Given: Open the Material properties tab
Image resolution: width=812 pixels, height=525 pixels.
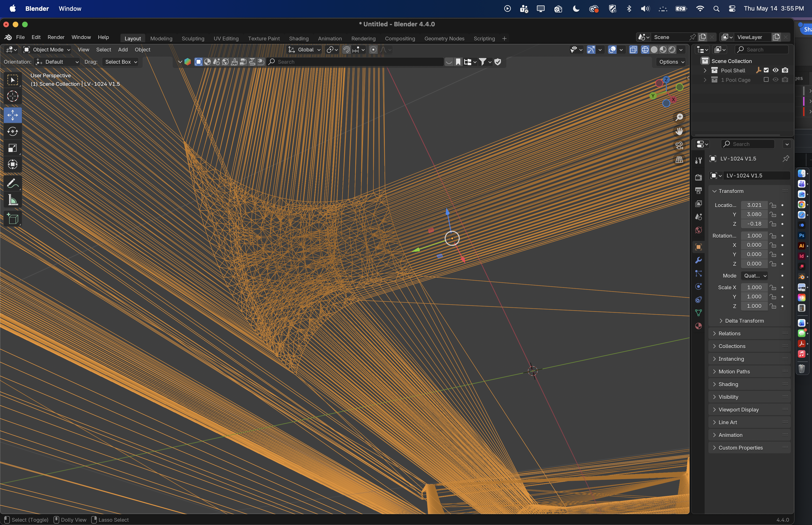Looking at the screenshot, I should click(698, 326).
